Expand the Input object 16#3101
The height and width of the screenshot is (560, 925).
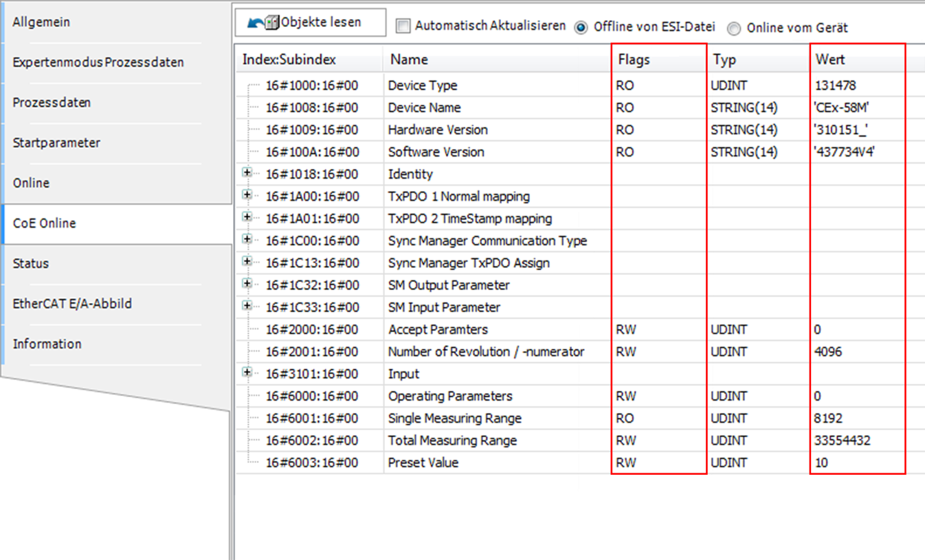pos(247,372)
